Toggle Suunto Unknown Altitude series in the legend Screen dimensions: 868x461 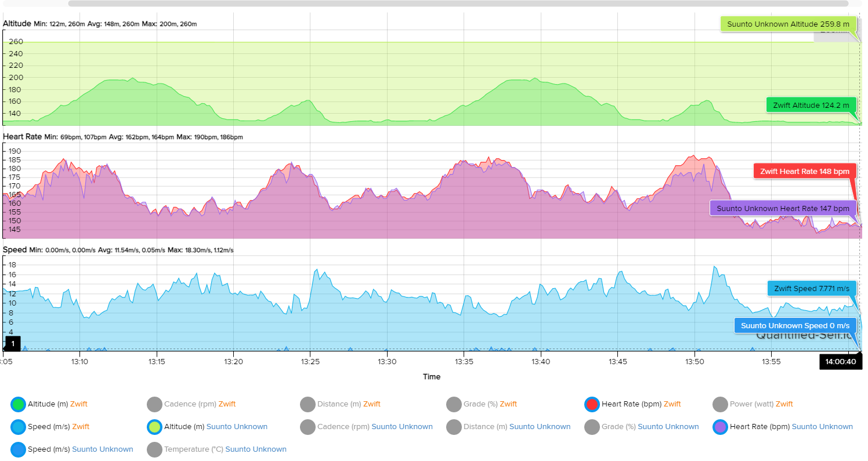[207, 427]
